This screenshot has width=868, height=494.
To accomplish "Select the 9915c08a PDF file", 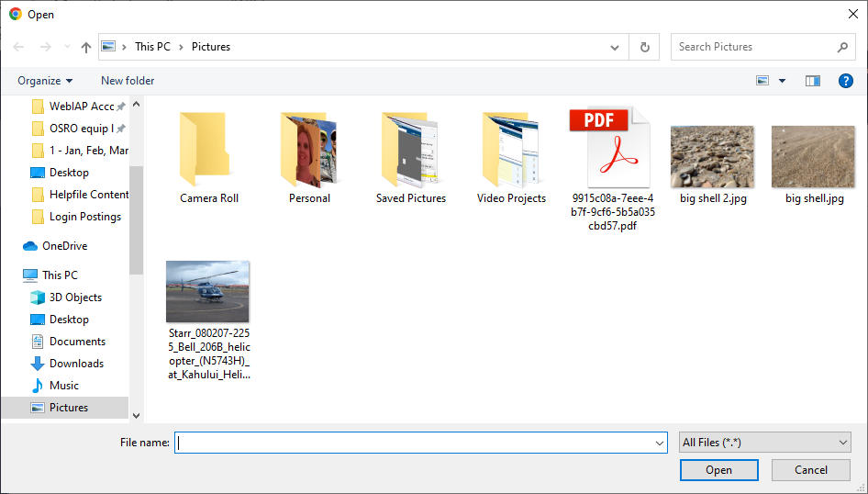I will click(x=612, y=170).
